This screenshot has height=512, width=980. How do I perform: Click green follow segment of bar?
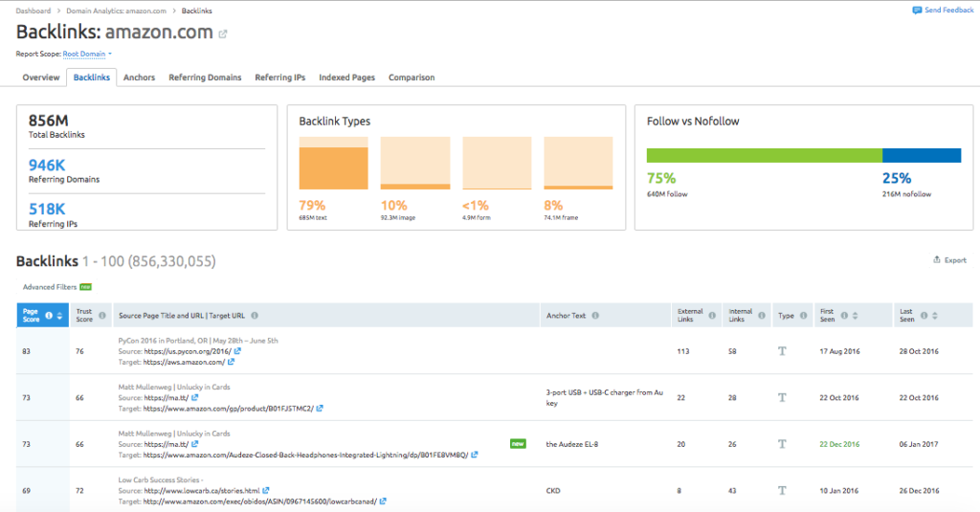coord(765,156)
